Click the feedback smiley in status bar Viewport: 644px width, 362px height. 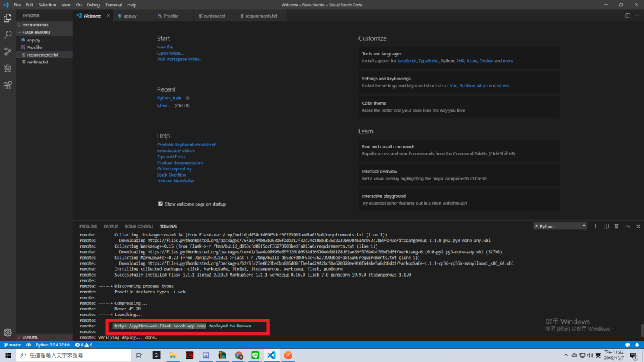click(x=627, y=345)
